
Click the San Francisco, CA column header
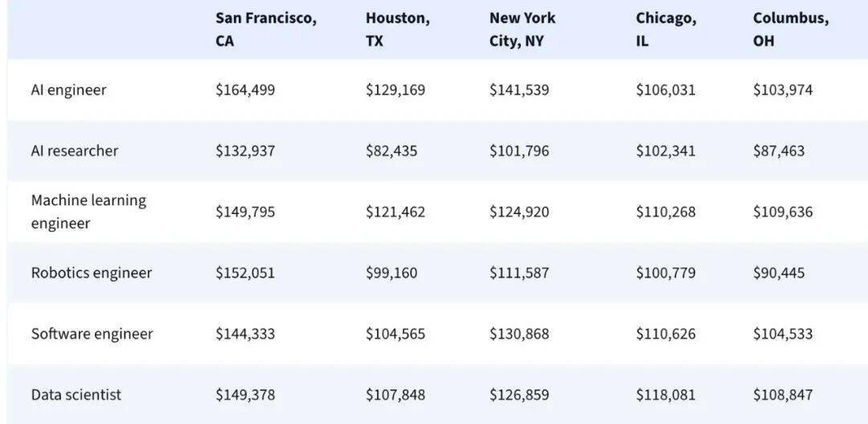pos(265,29)
